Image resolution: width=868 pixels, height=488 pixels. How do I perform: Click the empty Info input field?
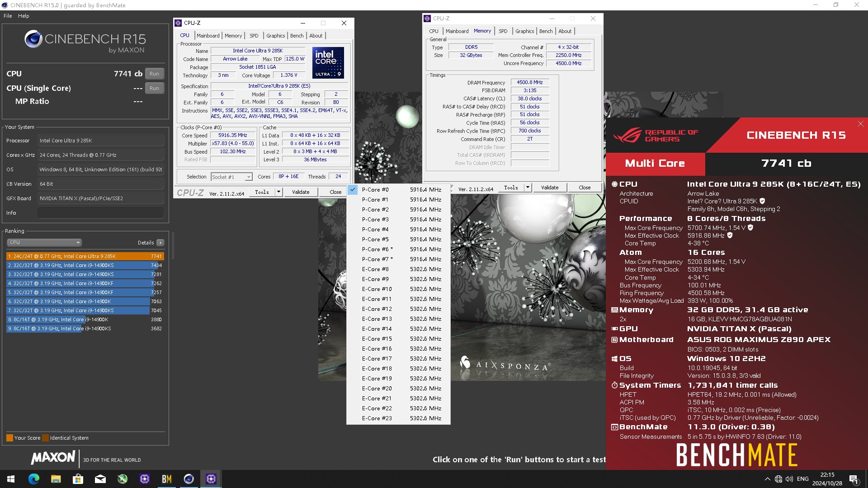pyautogui.click(x=101, y=213)
